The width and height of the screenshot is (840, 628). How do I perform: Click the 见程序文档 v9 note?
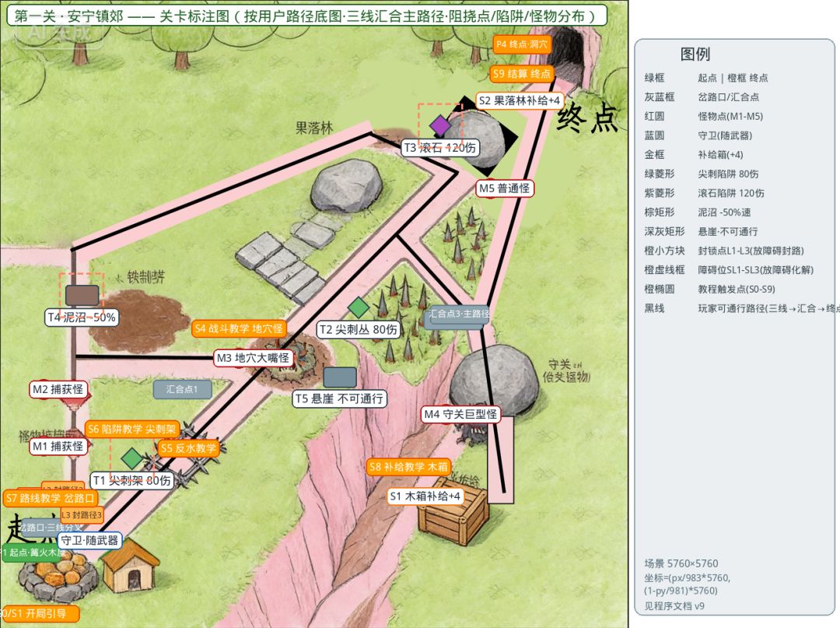(674, 606)
